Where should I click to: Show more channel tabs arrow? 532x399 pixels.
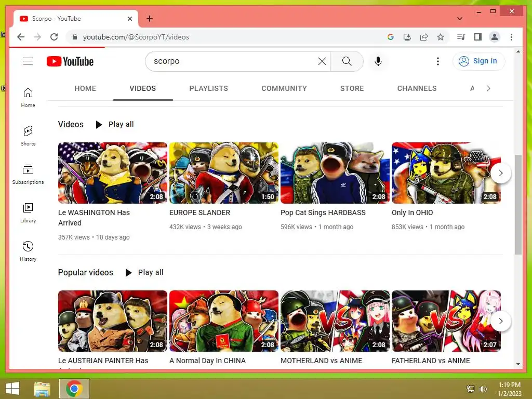click(x=488, y=88)
